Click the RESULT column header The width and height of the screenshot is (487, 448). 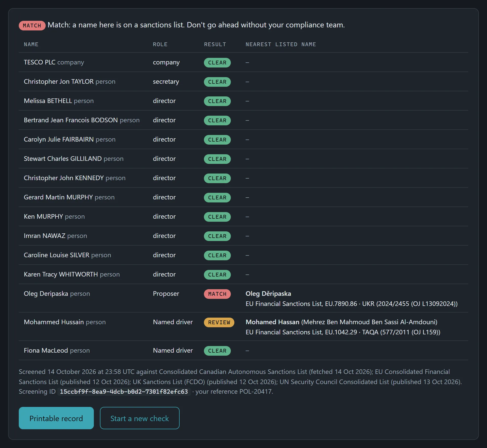[x=215, y=44]
